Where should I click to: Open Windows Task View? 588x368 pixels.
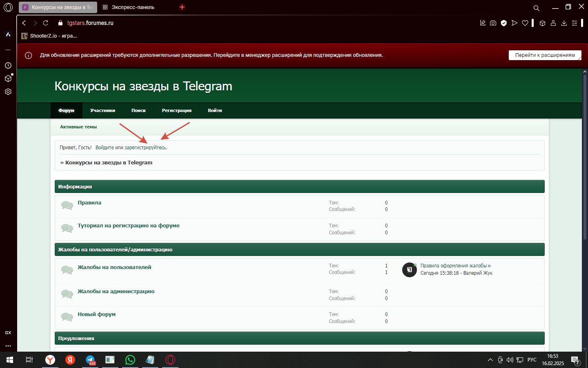(x=29, y=360)
